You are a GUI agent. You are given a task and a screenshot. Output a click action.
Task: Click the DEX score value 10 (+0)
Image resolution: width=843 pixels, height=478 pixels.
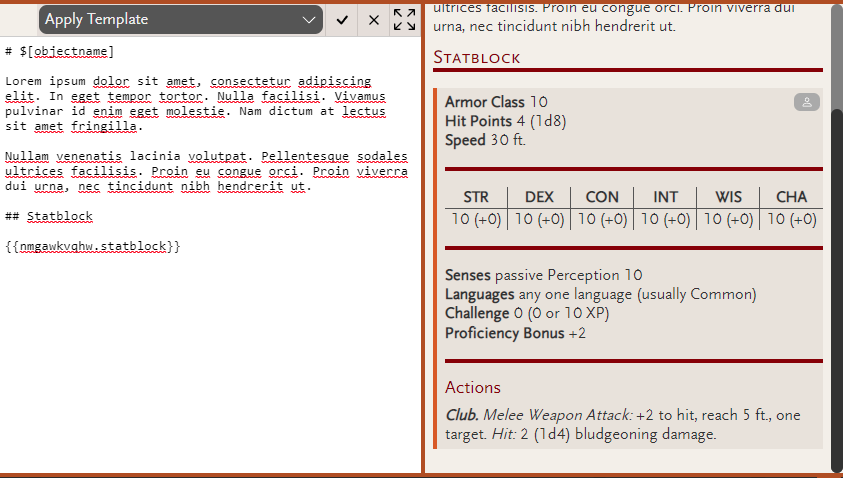tap(539, 219)
